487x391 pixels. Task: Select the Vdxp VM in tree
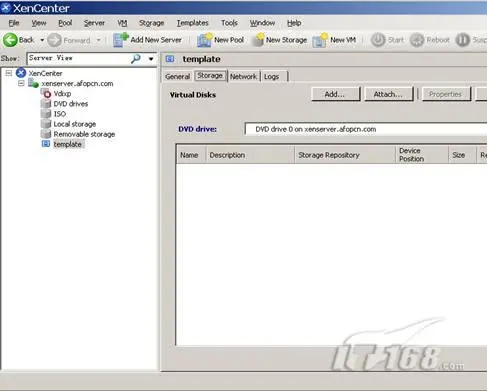pos(62,94)
